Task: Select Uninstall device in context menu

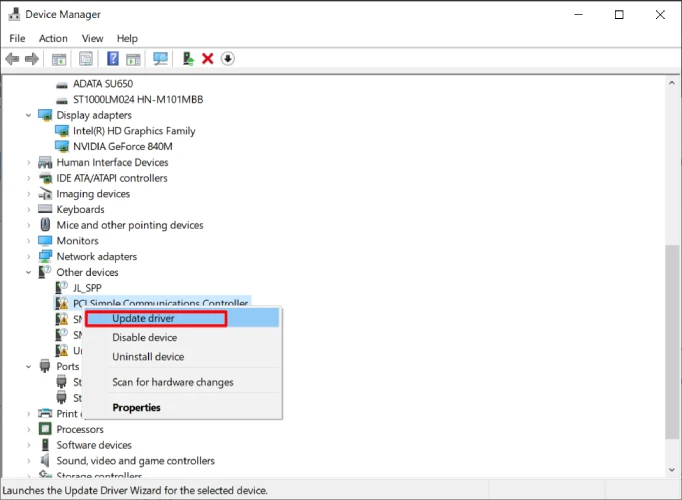Action: click(148, 357)
